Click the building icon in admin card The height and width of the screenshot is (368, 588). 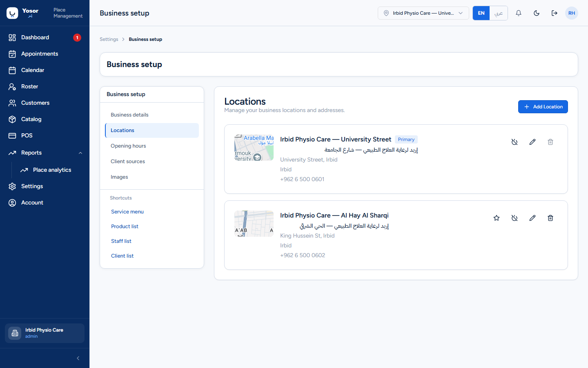click(15, 333)
